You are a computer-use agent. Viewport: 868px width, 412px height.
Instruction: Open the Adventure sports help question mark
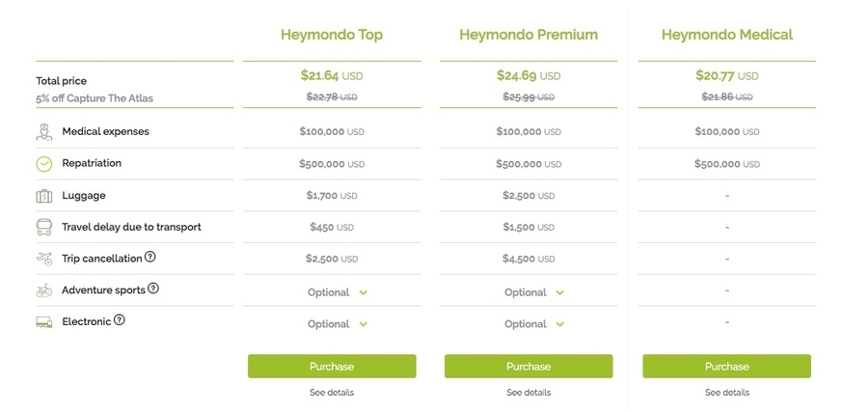pyautogui.click(x=153, y=288)
